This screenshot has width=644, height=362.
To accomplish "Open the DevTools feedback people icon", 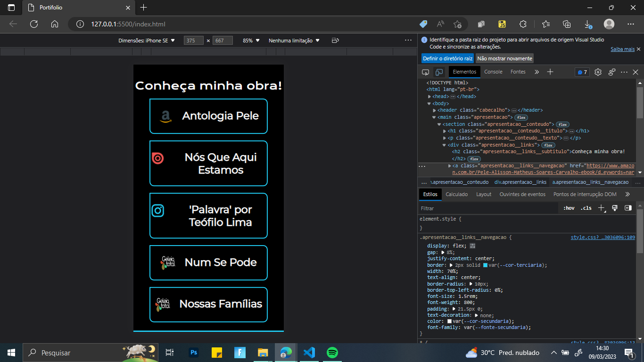I will click(612, 72).
